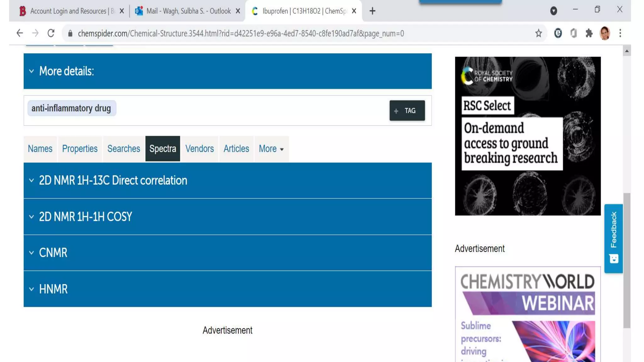644x362 pixels.
Task: Reload the ChemSpider page
Action: tap(51, 33)
